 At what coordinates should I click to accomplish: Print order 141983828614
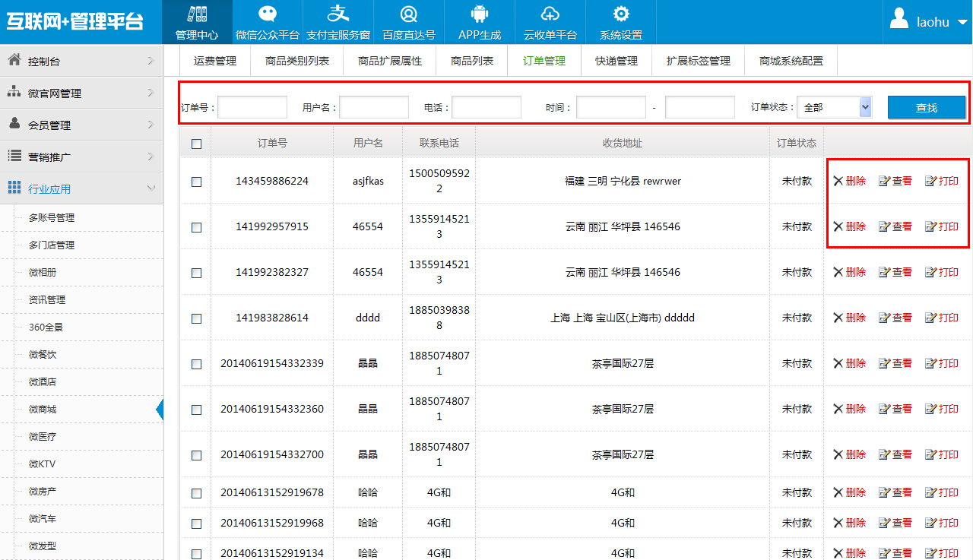(x=942, y=318)
